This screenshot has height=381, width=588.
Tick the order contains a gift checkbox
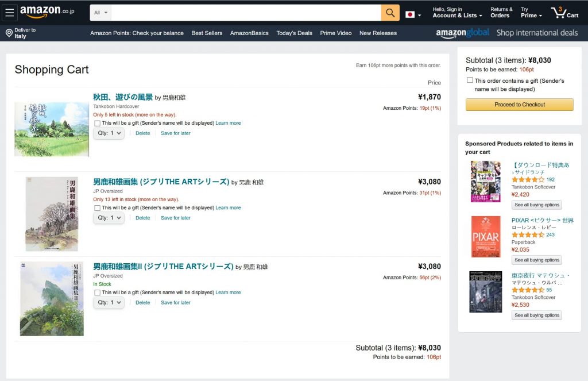(470, 80)
